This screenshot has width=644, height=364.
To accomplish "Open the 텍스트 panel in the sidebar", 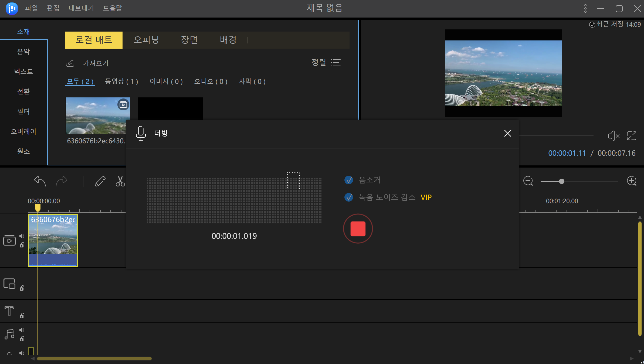I will point(23,71).
